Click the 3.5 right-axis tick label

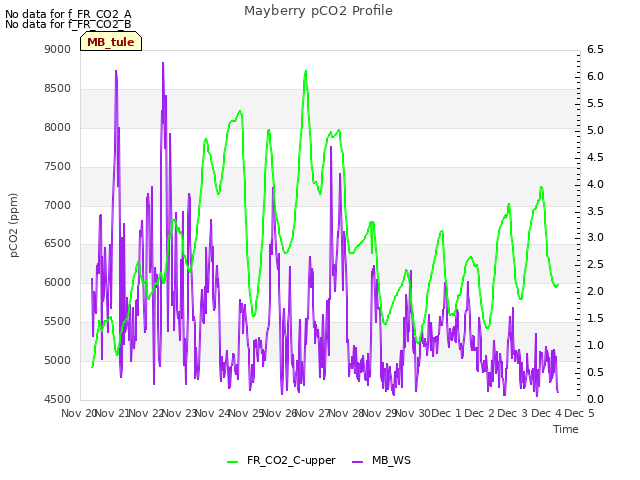point(595,211)
